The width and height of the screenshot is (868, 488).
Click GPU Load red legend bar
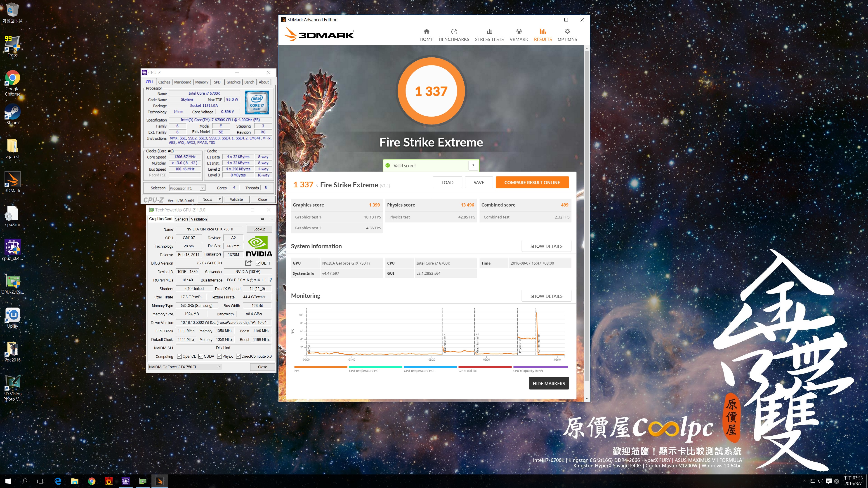[x=485, y=367]
